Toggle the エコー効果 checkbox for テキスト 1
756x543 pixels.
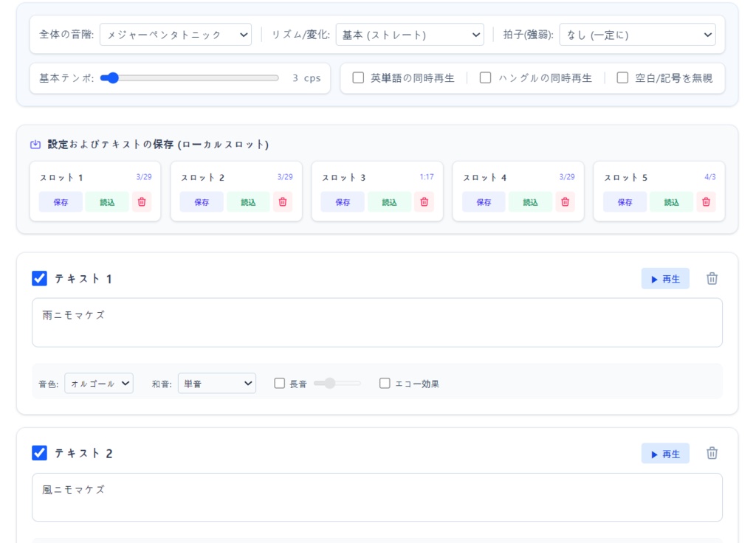tap(385, 383)
